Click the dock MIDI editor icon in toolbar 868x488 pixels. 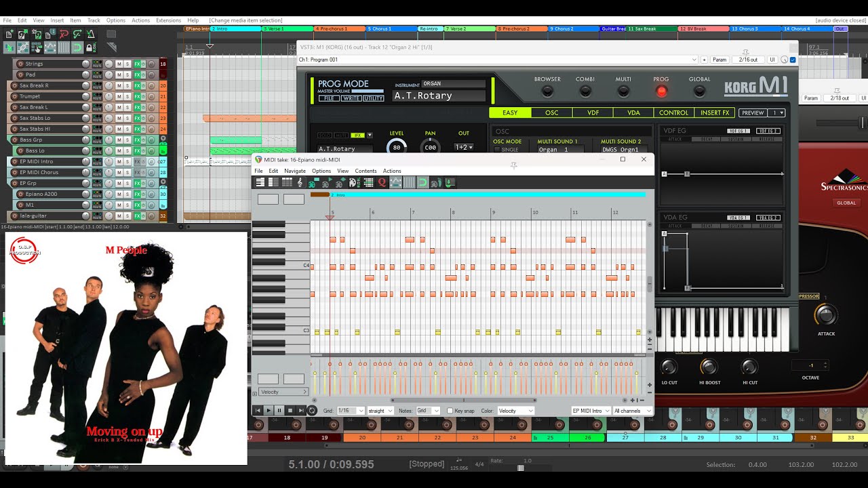(449, 182)
